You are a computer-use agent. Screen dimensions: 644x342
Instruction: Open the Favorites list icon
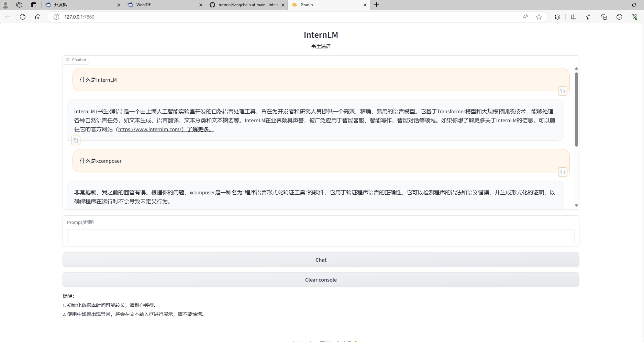pos(589,17)
